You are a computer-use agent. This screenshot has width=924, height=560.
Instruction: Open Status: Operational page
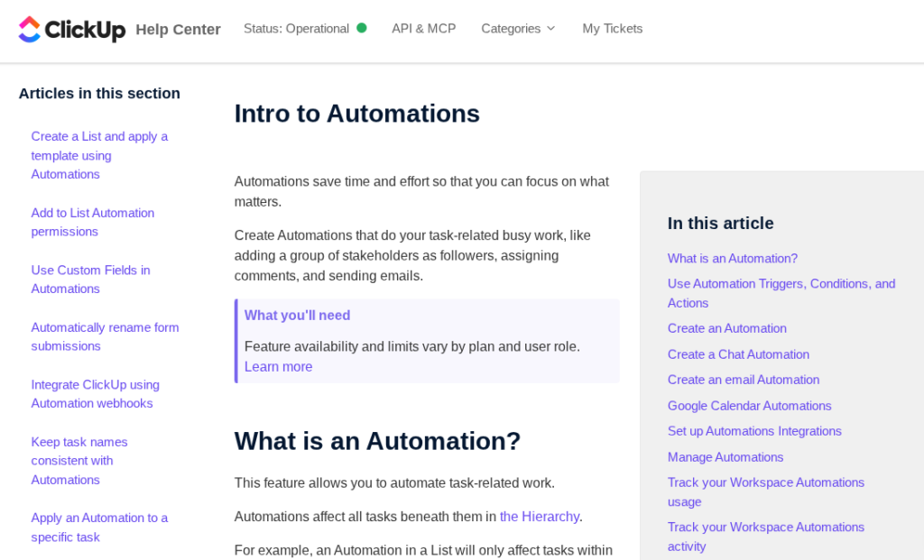296,28
